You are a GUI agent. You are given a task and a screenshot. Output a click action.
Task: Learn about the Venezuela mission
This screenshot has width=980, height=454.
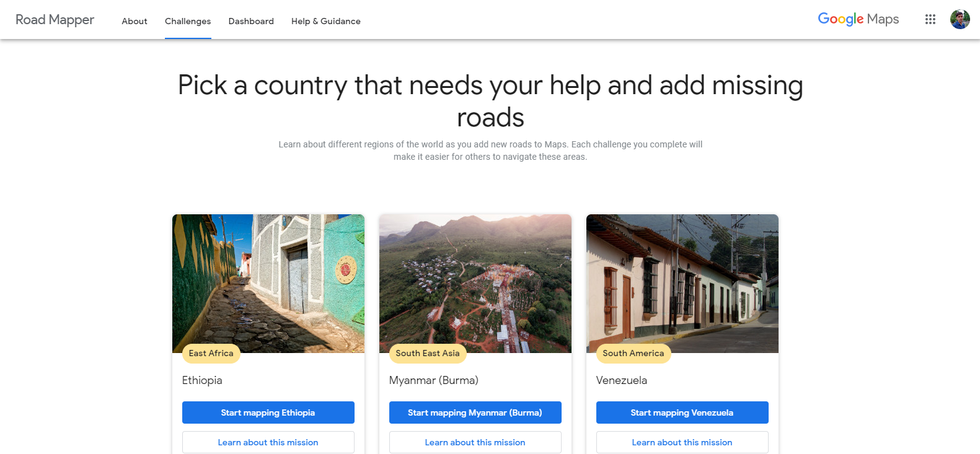[682, 442]
